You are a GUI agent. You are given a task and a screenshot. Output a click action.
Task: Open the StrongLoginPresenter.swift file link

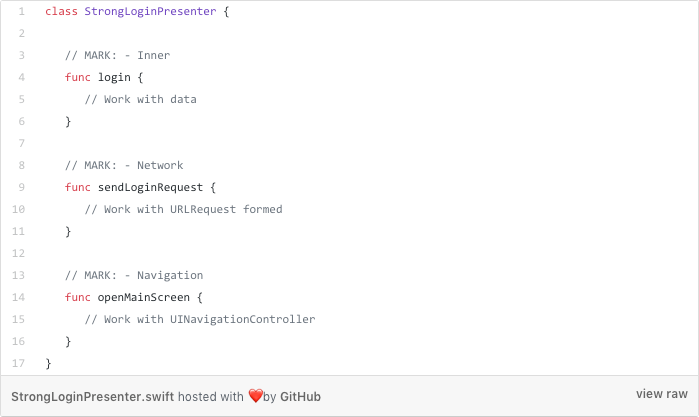tap(92, 396)
